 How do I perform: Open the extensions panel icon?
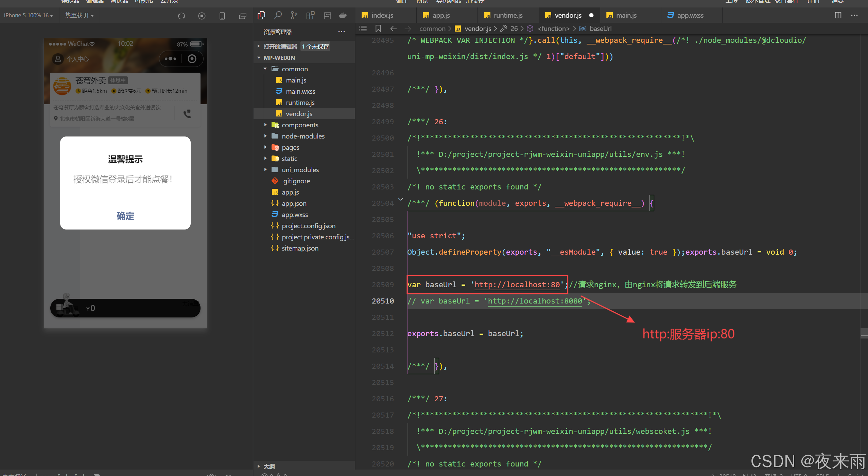click(x=310, y=15)
